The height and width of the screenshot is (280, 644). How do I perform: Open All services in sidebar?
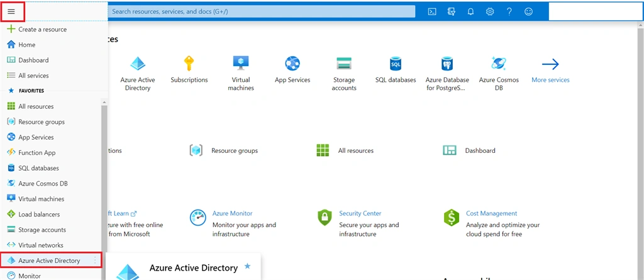pos(33,76)
